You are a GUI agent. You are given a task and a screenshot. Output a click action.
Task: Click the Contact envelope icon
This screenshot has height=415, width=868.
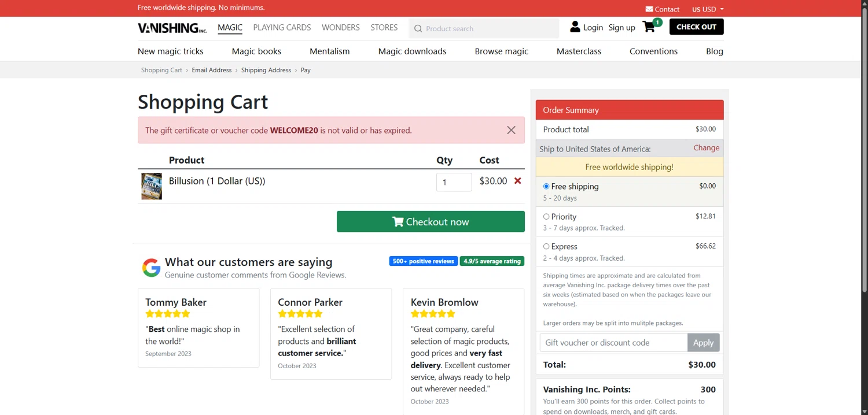coord(649,9)
